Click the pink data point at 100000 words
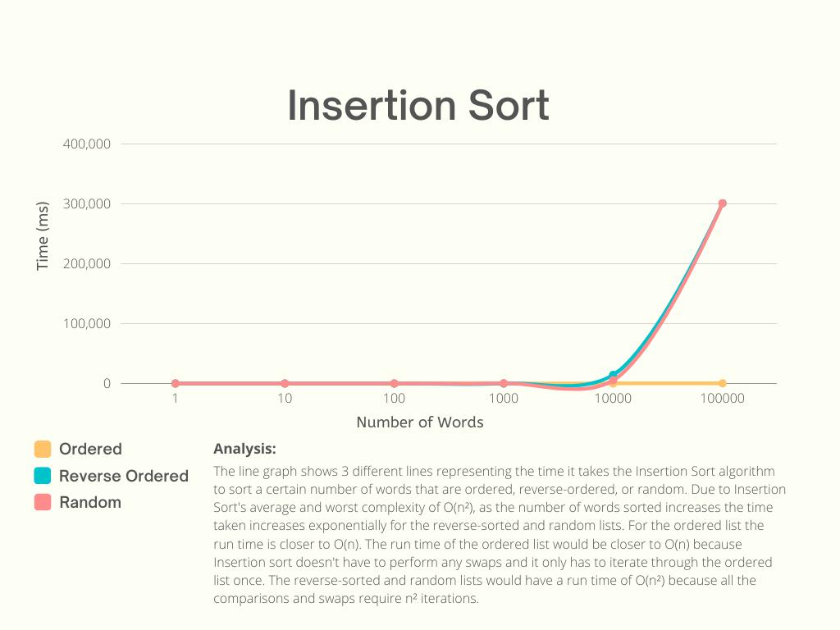Viewport: 840px width, 630px height. [722, 203]
